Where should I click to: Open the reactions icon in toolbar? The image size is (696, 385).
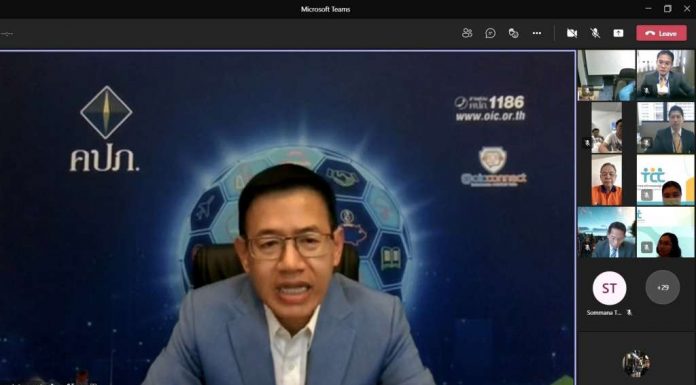514,33
